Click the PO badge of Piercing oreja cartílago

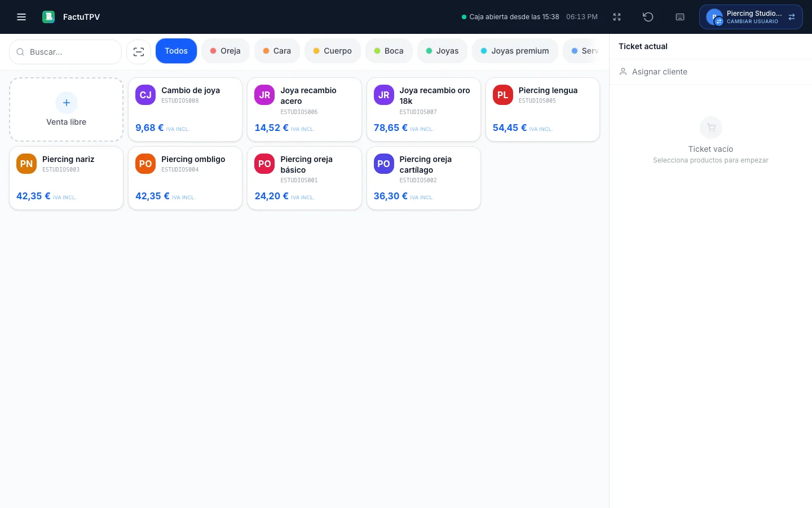[384, 164]
